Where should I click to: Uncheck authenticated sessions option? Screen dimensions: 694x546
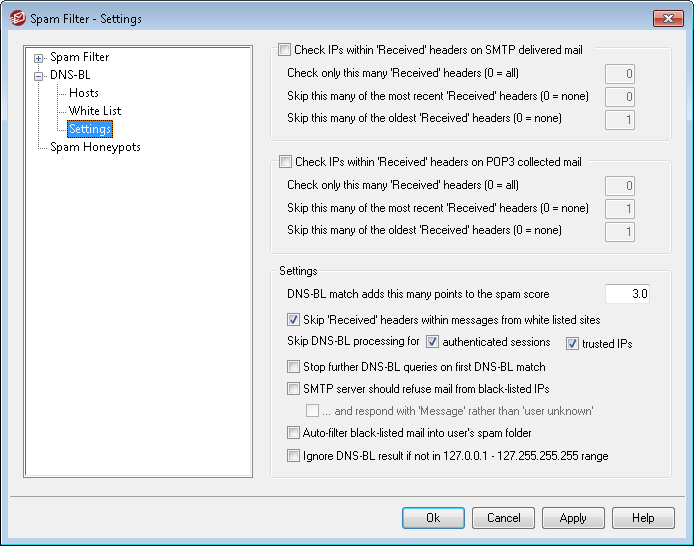[x=432, y=342]
